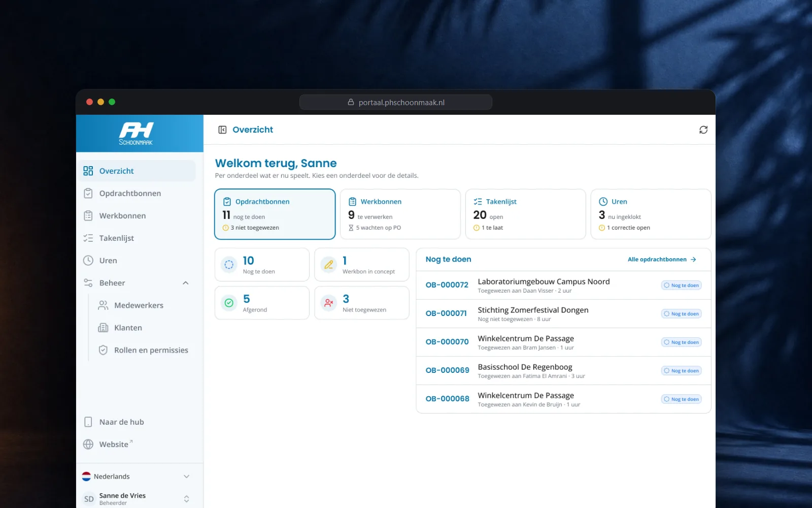Click the Uren clock icon in sidebar

pos(88,260)
